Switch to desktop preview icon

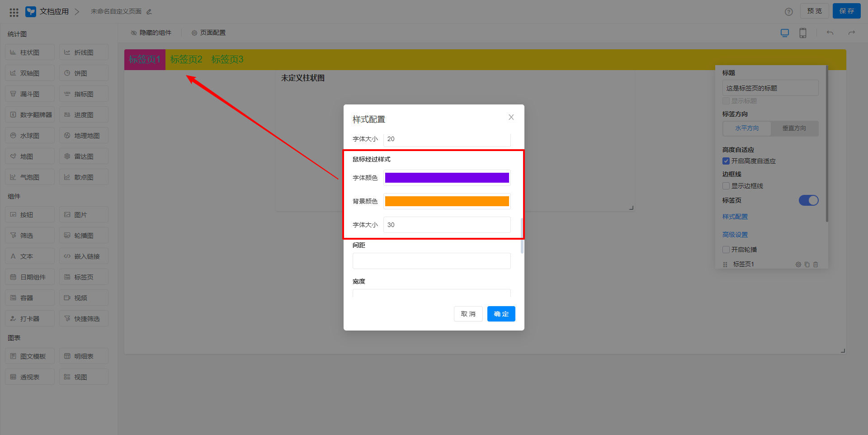(x=785, y=33)
